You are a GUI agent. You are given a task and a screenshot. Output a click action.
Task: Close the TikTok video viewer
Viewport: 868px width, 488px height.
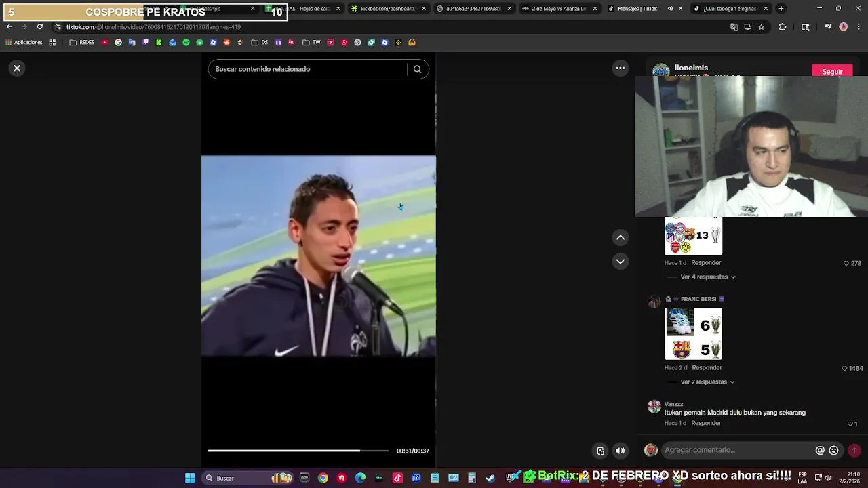pos(17,68)
